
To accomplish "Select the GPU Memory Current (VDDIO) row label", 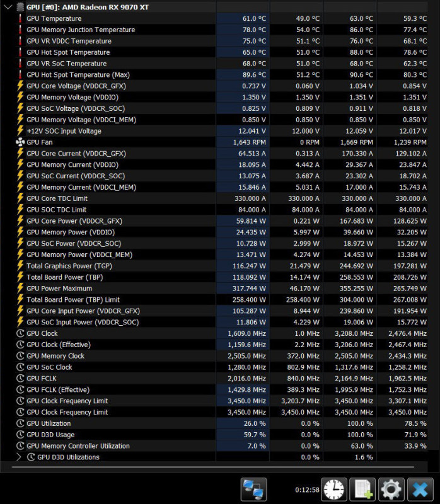I will point(72,164).
